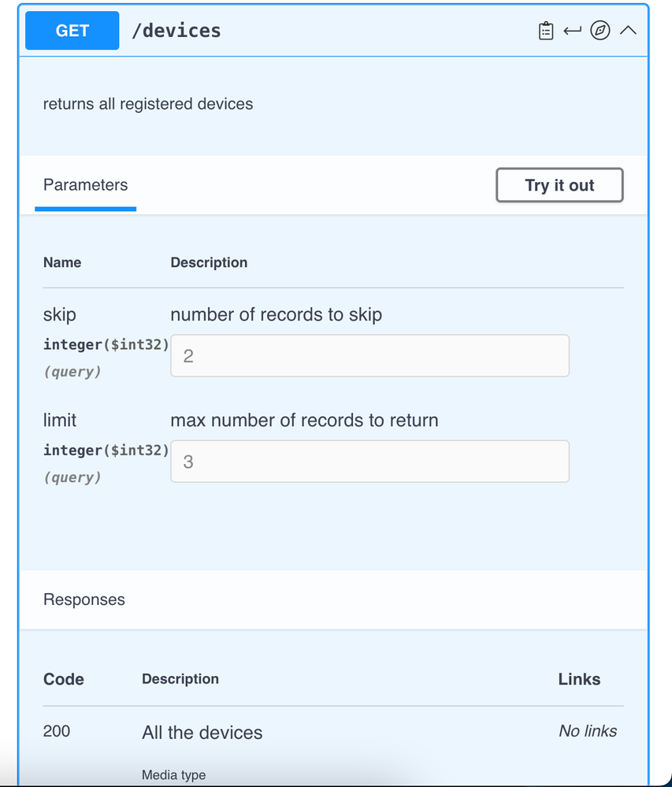Click the 'returns all registered devices' summary
672x787 pixels.
pos(148,104)
